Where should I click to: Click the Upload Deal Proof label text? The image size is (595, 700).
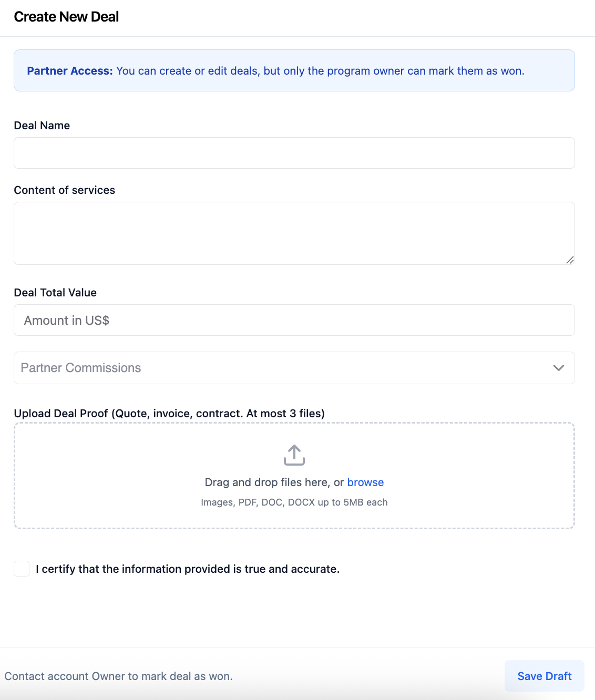pos(169,414)
